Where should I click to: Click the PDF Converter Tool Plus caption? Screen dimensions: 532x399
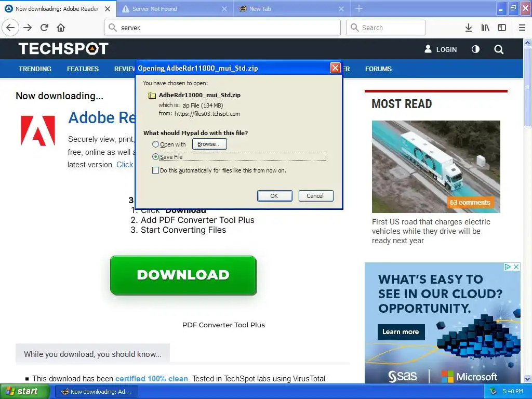[223, 325]
